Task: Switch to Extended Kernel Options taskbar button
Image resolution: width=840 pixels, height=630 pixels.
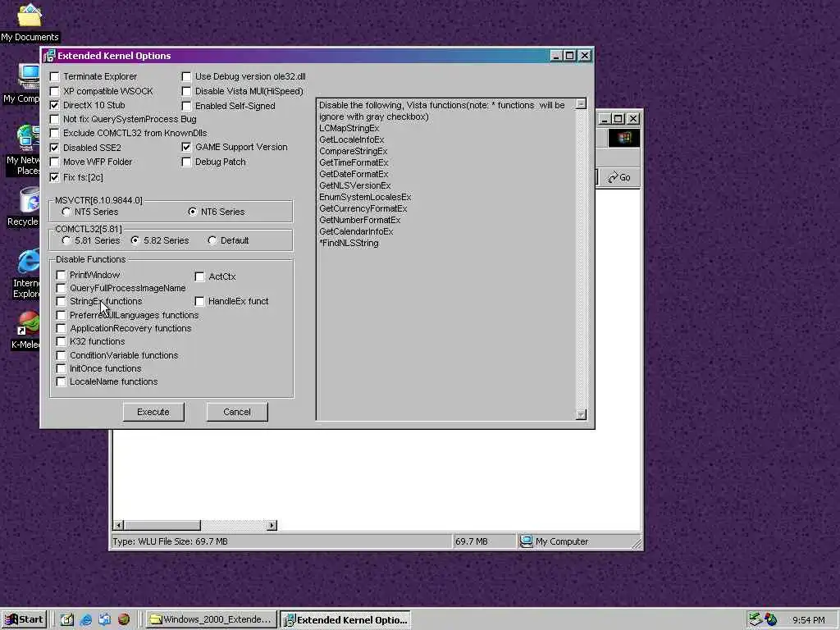Action: tap(345, 619)
